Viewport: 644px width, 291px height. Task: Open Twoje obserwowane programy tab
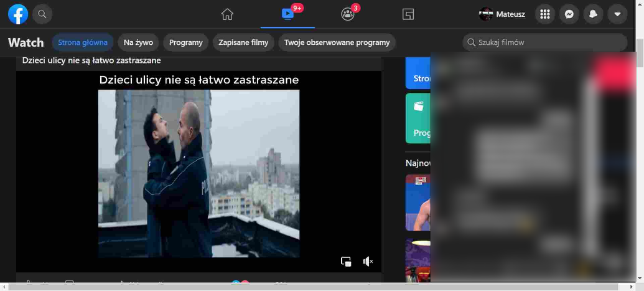coord(337,42)
